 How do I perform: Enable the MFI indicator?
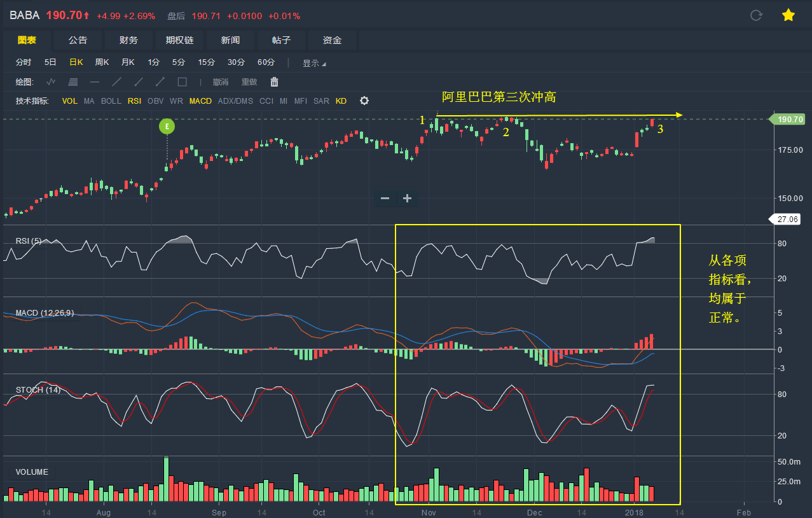pos(301,101)
